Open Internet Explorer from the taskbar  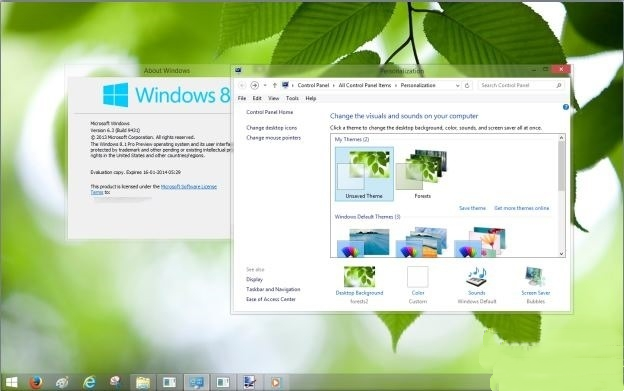coord(89,382)
